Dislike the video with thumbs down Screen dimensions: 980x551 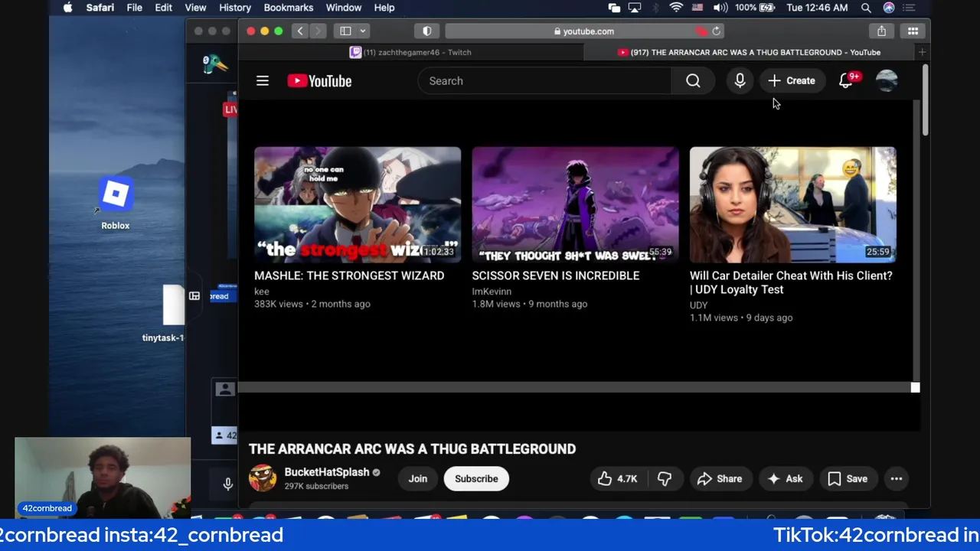click(x=665, y=479)
